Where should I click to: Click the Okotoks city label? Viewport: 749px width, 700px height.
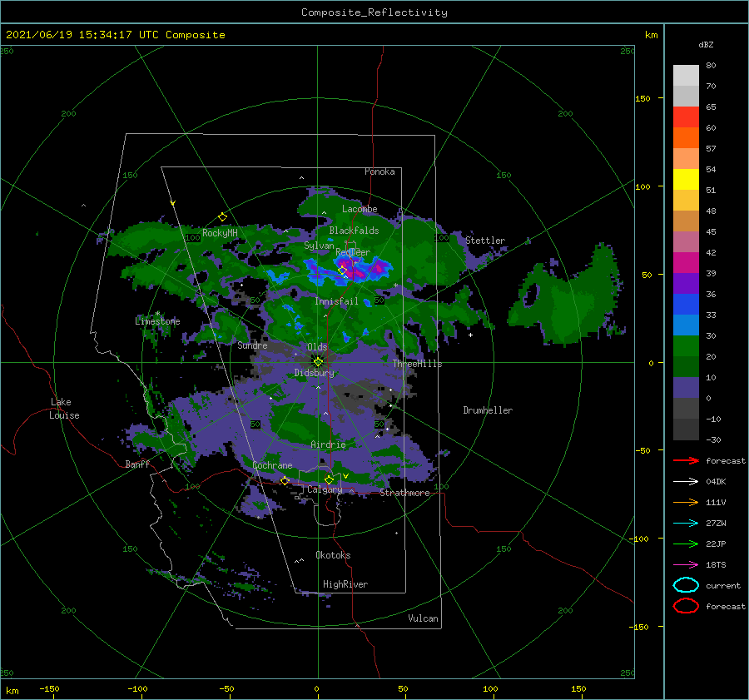tap(334, 554)
